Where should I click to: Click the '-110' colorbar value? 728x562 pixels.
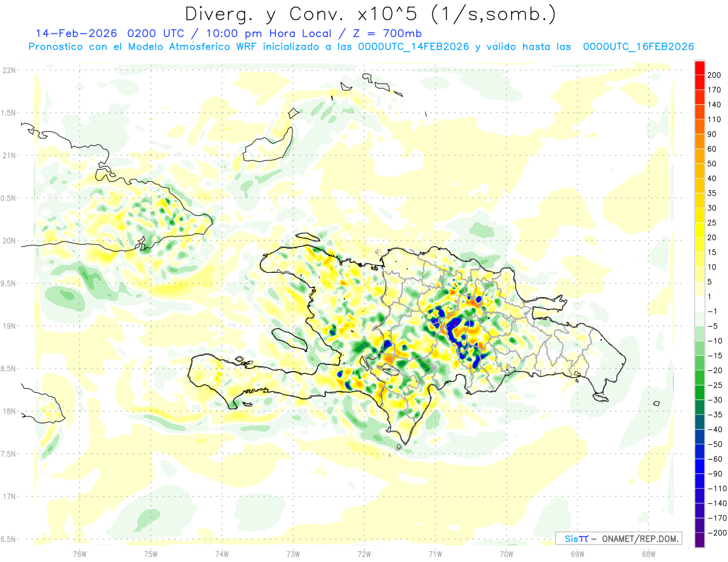[x=717, y=489]
